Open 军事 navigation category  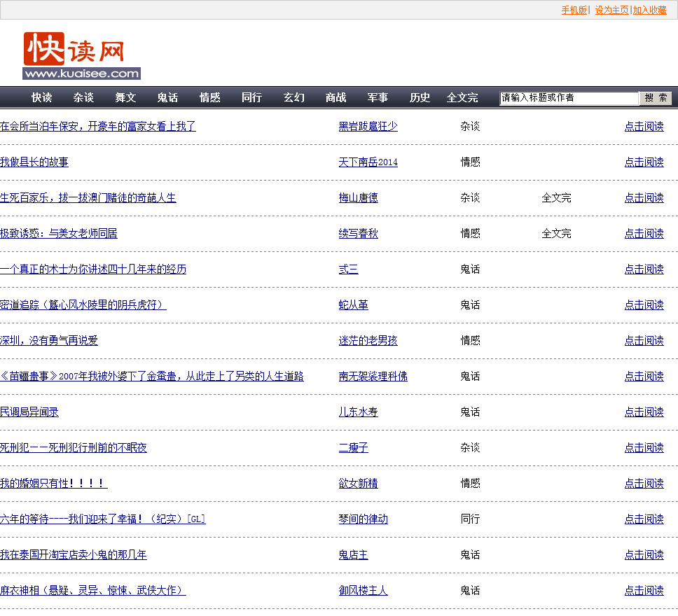coord(378,98)
